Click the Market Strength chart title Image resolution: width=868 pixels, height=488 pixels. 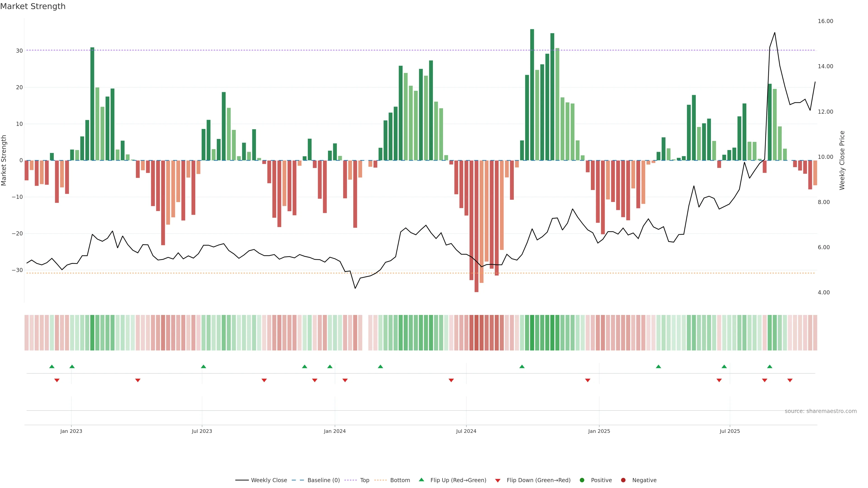[33, 6]
